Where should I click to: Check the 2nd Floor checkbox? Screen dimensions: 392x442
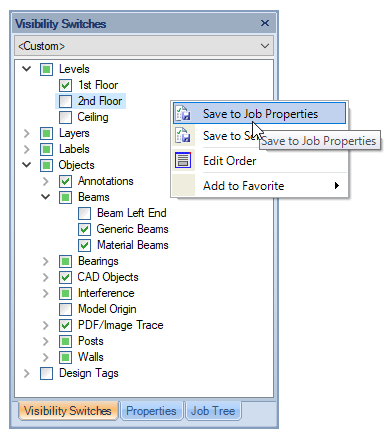[65, 101]
